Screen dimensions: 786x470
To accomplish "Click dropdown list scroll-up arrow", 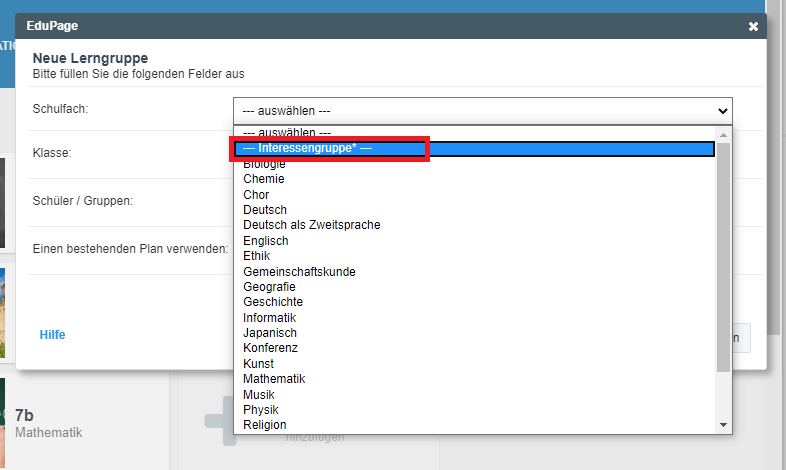I will 723,135.
